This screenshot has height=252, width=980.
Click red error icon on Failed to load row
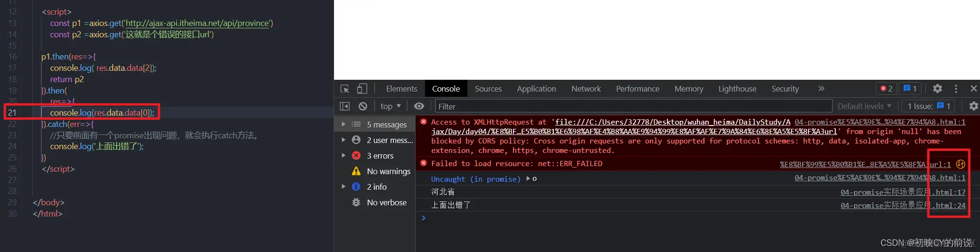(423, 163)
